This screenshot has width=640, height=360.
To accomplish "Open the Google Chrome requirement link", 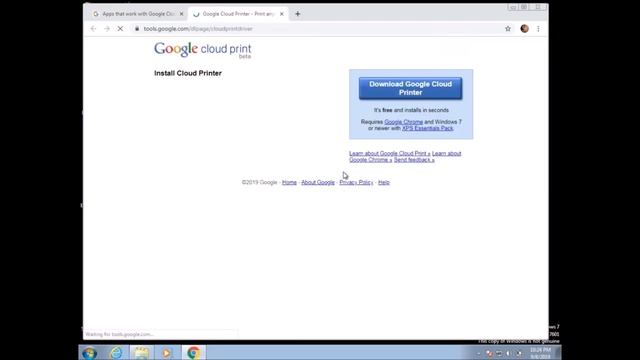I will [404, 122].
